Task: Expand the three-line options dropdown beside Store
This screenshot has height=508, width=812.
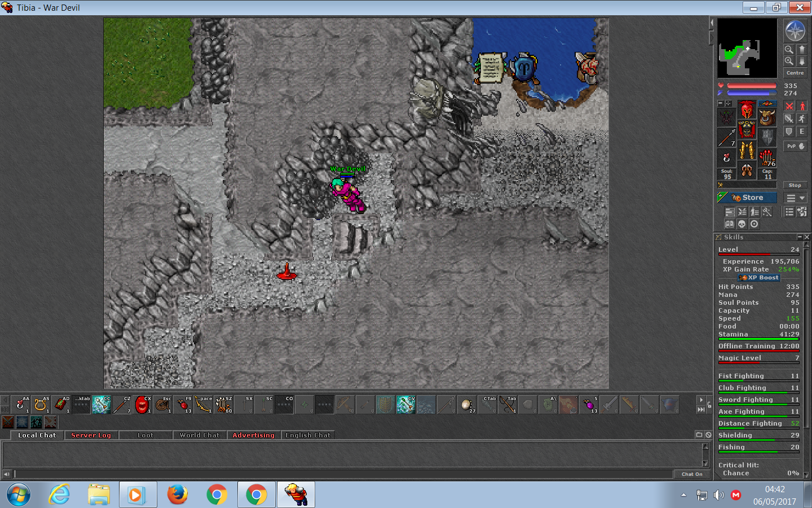Action: [795, 198]
